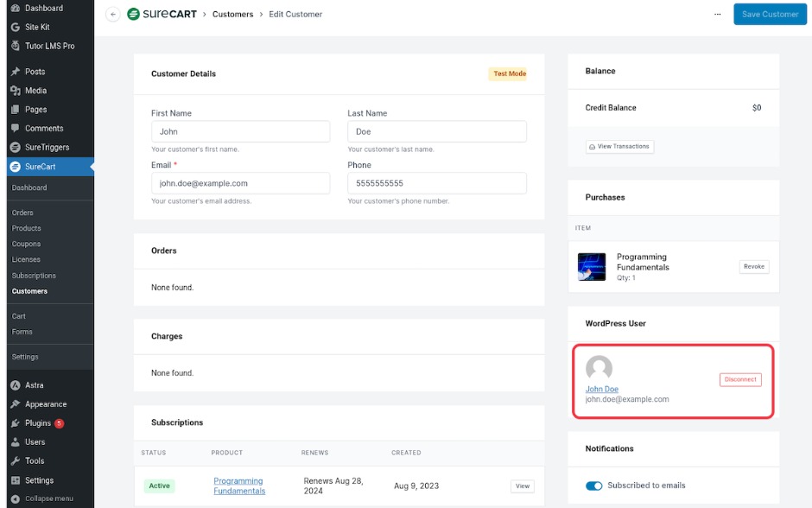The image size is (812, 508).
Task: Revoke the Programming Fundamentals purchase
Action: pos(754,267)
